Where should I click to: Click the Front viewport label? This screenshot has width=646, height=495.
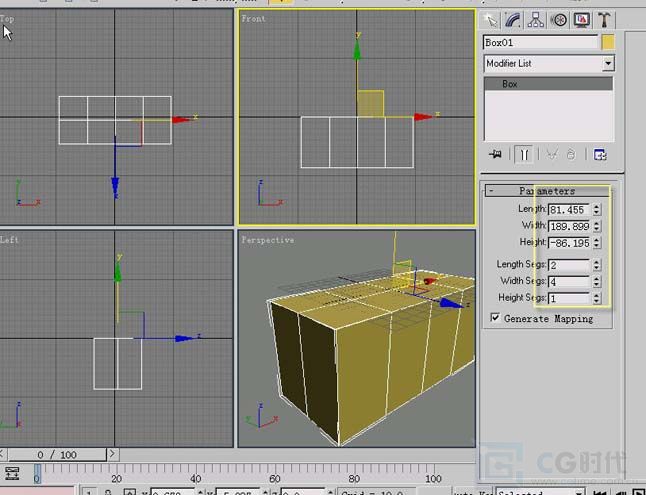(253, 19)
